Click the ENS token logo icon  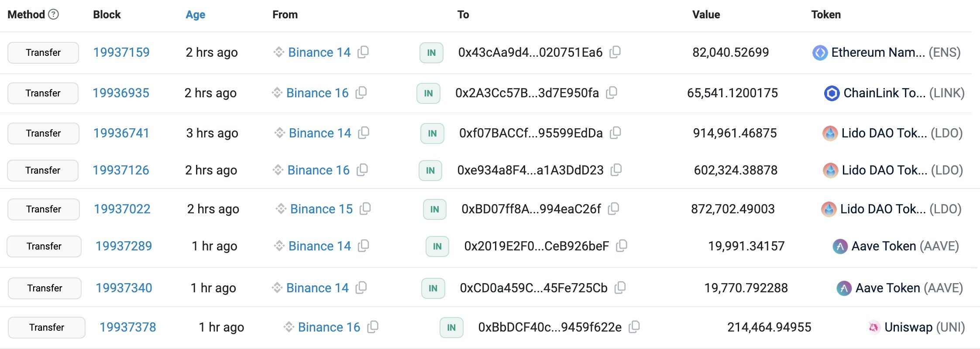tap(820, 53)
